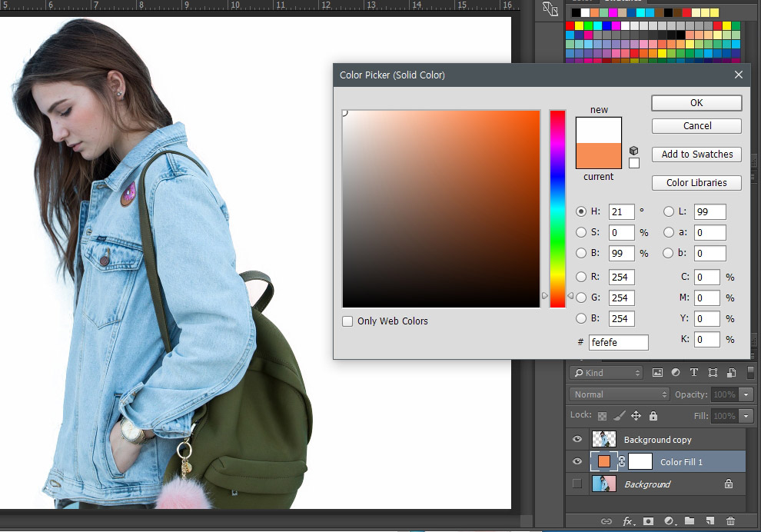
Task: Select layer name "Background copy"
Action: click(657, 440)
